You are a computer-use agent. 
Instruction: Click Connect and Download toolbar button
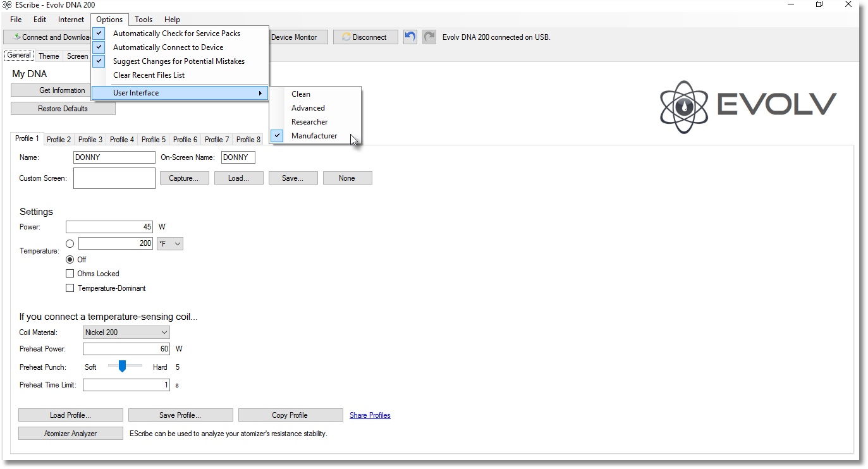pos(51,37)
